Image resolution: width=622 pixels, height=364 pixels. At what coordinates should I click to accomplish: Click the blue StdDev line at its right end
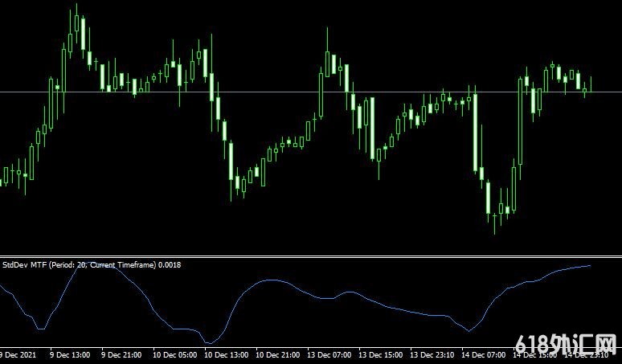pyautogui.click(x=590, y=265)
